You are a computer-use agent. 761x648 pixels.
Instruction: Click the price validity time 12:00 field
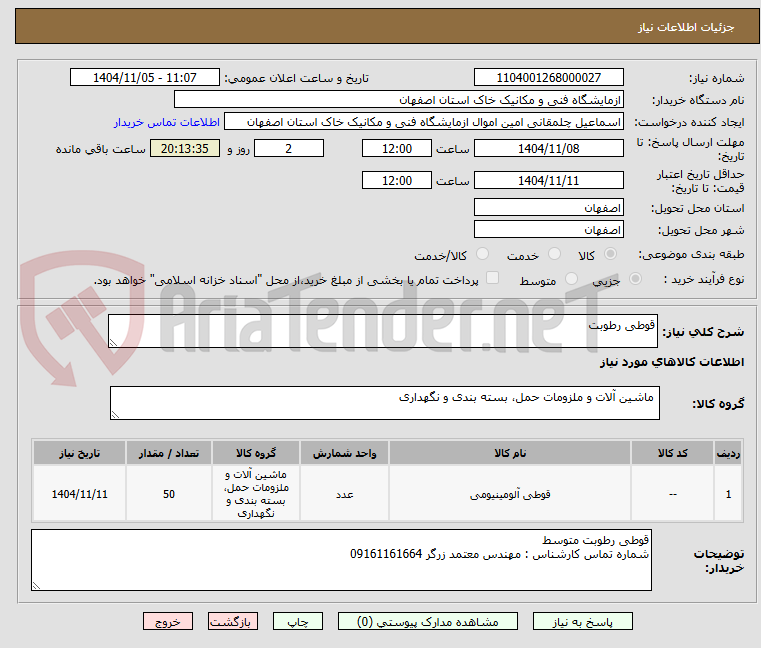point(397,181)
